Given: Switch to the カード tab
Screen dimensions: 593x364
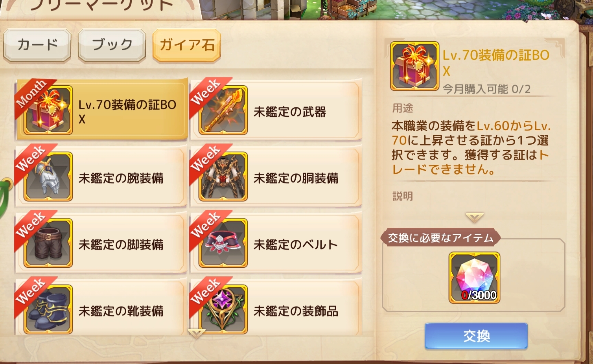Looking at the screenshot, I should [37, 45].
